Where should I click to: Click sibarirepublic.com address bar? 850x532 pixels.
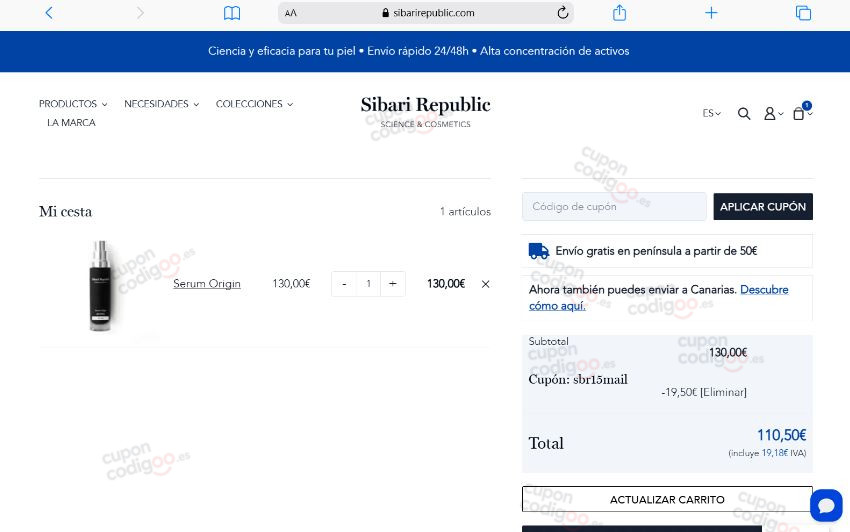(x=426, y=13)
